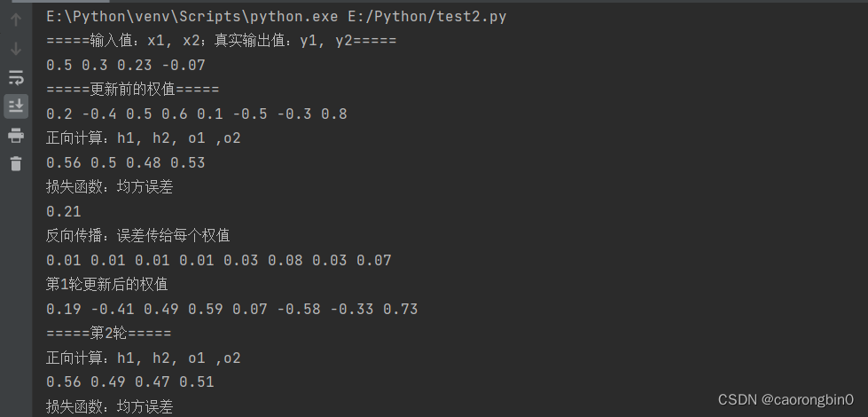
Task: Click the input values line 0.5 0.3 0.23 -0.07
Action: click(x=126, y=66)
